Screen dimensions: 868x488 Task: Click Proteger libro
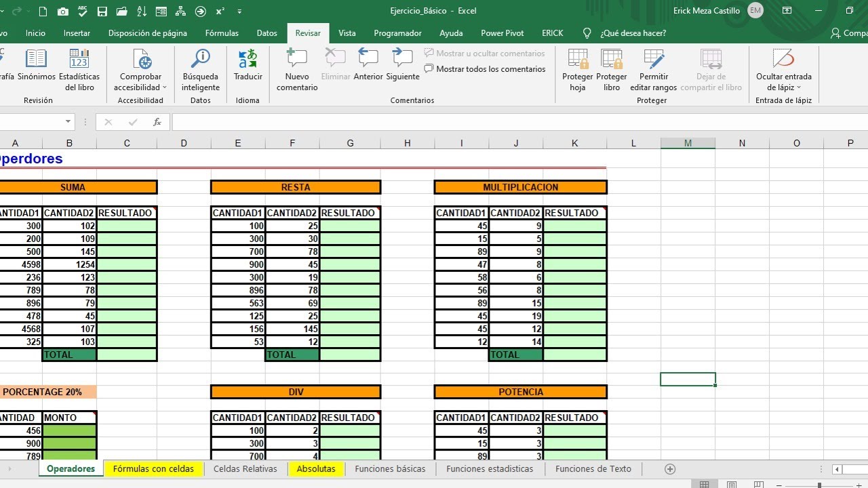612,70
